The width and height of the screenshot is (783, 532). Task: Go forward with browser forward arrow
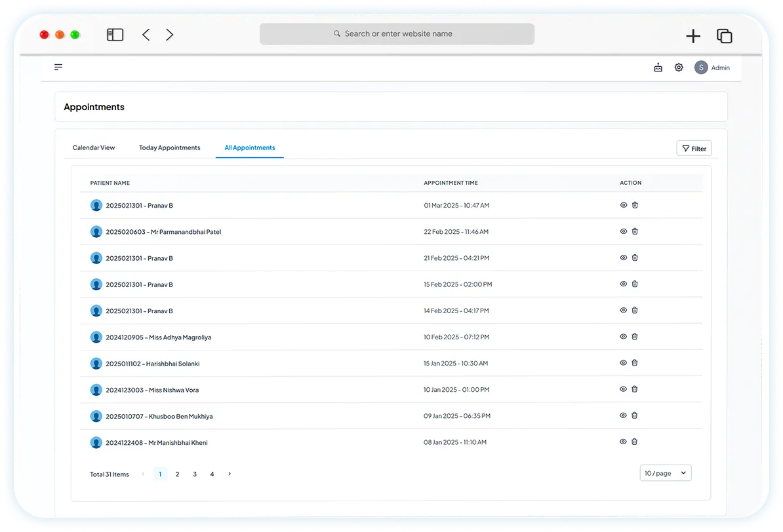pyautogui.click(x=170, y=35)
